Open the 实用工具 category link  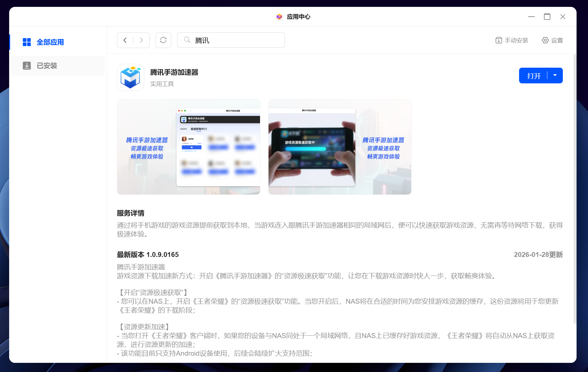coord(162,84)
